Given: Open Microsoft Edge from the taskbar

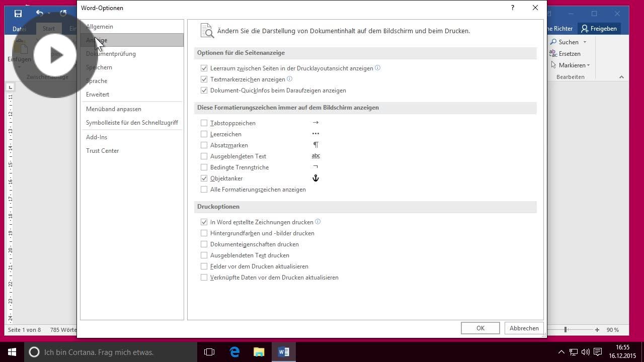Looking at the screenshot, I should point(234,352).
